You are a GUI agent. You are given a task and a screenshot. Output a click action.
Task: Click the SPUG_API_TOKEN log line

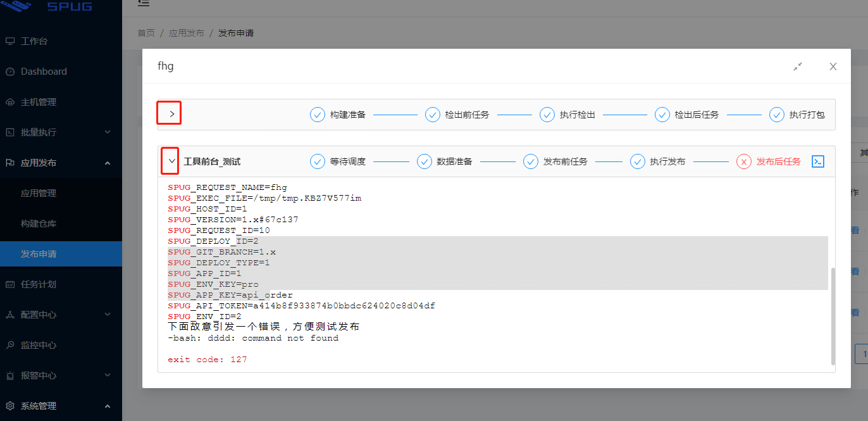tap(301, 306)
